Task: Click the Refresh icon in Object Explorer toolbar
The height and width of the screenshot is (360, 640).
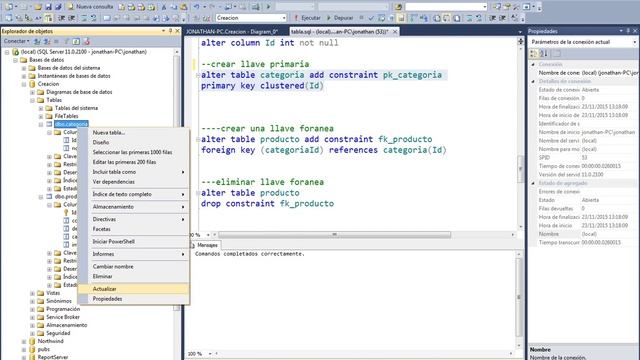Action: pos(76,41)
